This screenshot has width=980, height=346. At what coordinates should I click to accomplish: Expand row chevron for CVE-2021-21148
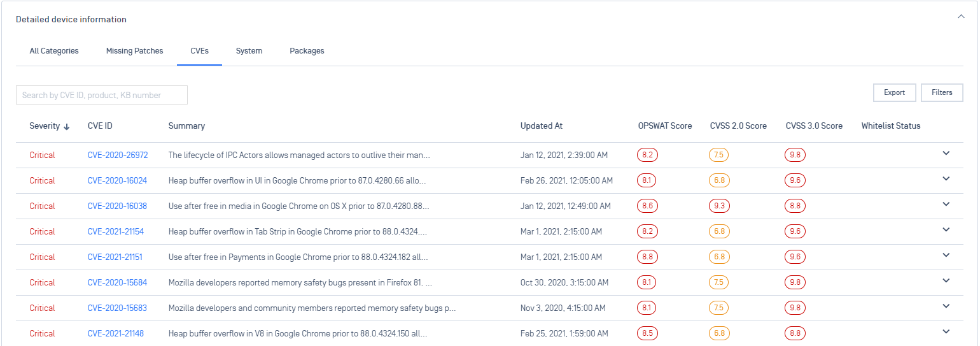coord(946,331)
